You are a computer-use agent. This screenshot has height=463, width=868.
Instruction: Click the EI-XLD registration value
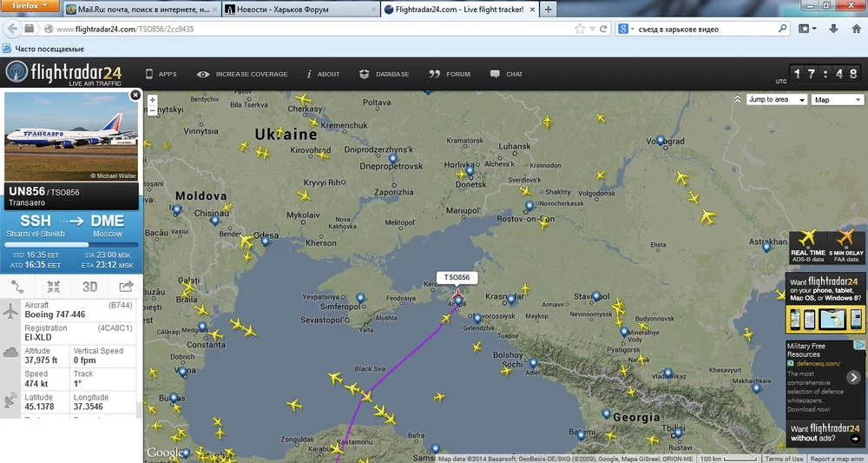[37, 337]
